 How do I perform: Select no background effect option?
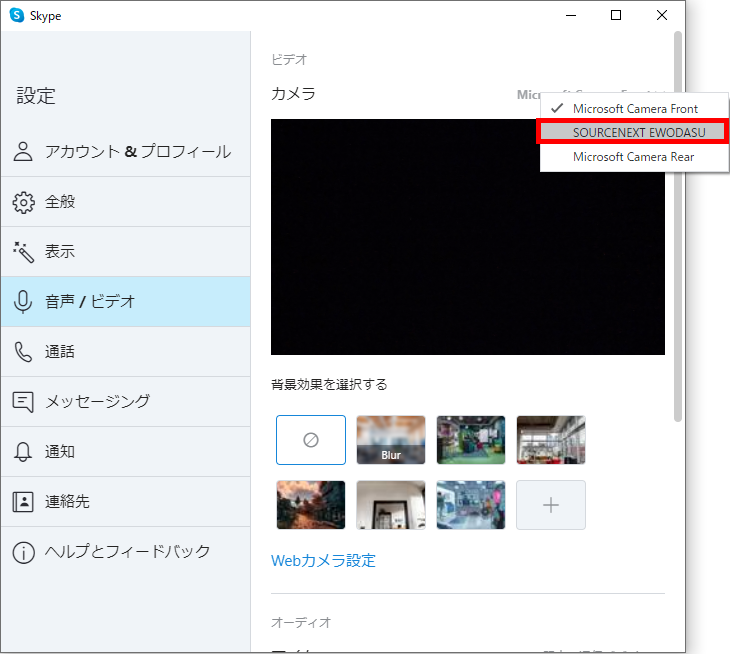pos(311,440)
